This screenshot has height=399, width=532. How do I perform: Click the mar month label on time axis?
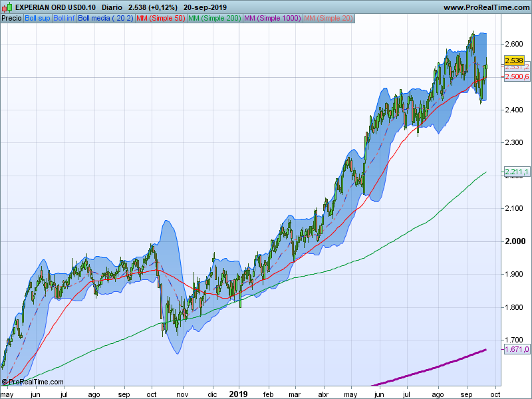(x=295, y=394)
